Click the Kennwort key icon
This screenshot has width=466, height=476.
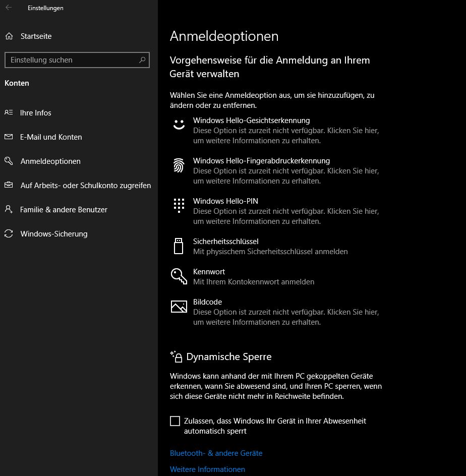point(179,276)
